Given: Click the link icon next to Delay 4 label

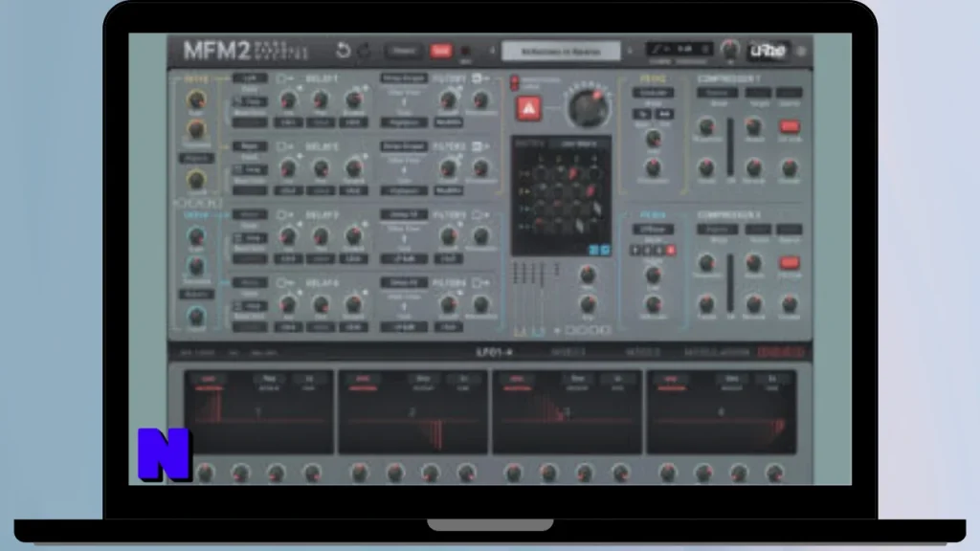Looking at the screenshot, I should point(284,283).
